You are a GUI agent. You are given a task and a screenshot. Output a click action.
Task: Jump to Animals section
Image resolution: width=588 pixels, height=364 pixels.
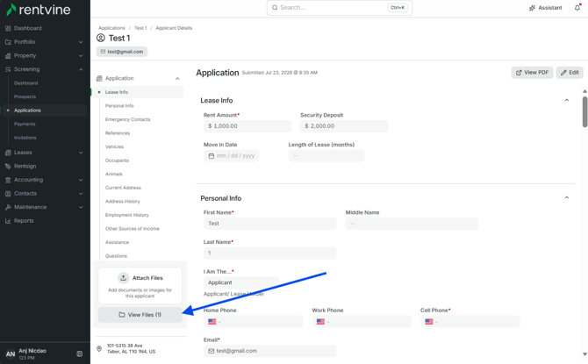click(x=113, y=174)
